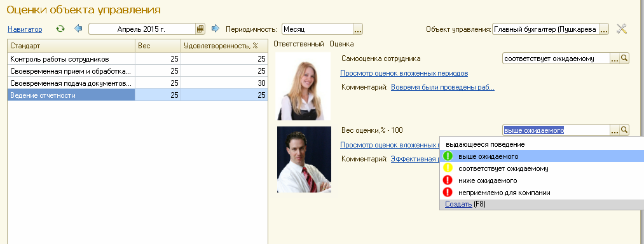
Task: Open ellipsis selector for manager rating field
Action: 615,130
